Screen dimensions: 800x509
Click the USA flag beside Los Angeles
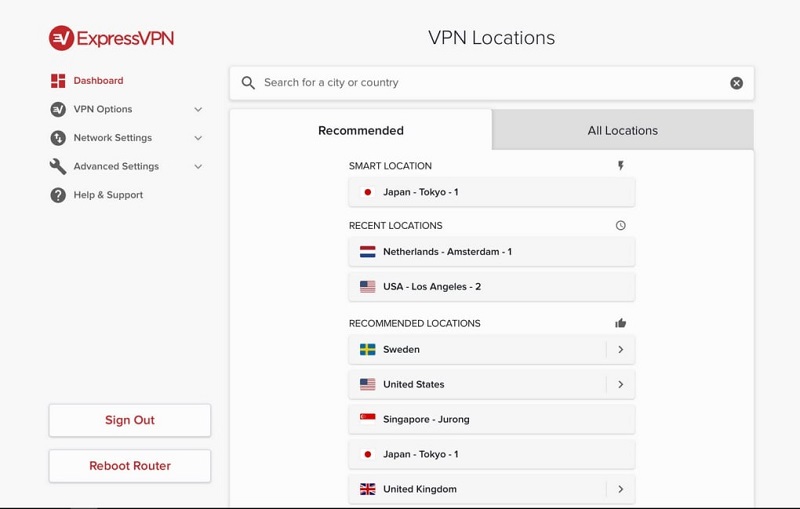(367, 287)
